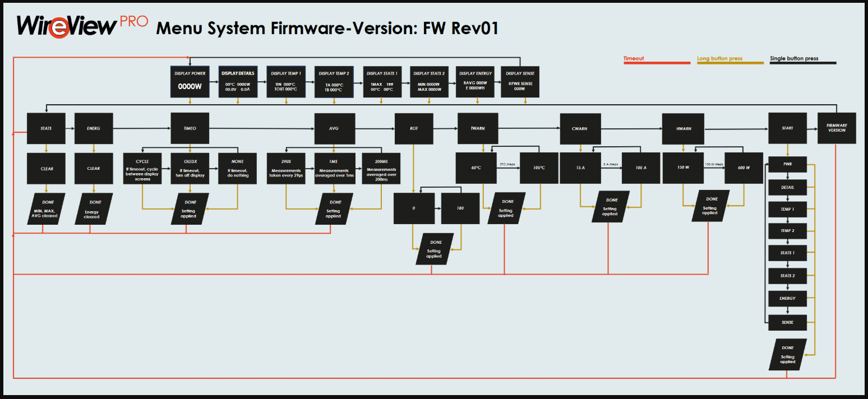
Task: Select the 100 A current warning box
Action: pos(642,168)
